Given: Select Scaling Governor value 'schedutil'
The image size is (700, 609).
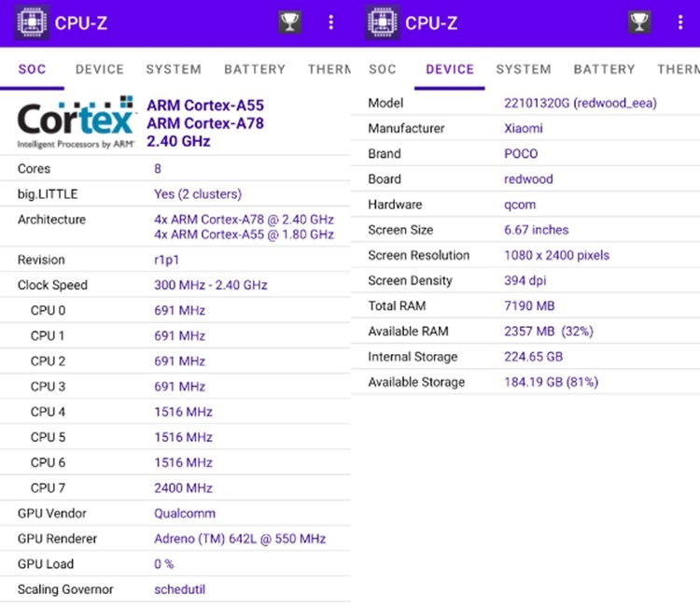Looking at the screenshot, I should (180, 589).
